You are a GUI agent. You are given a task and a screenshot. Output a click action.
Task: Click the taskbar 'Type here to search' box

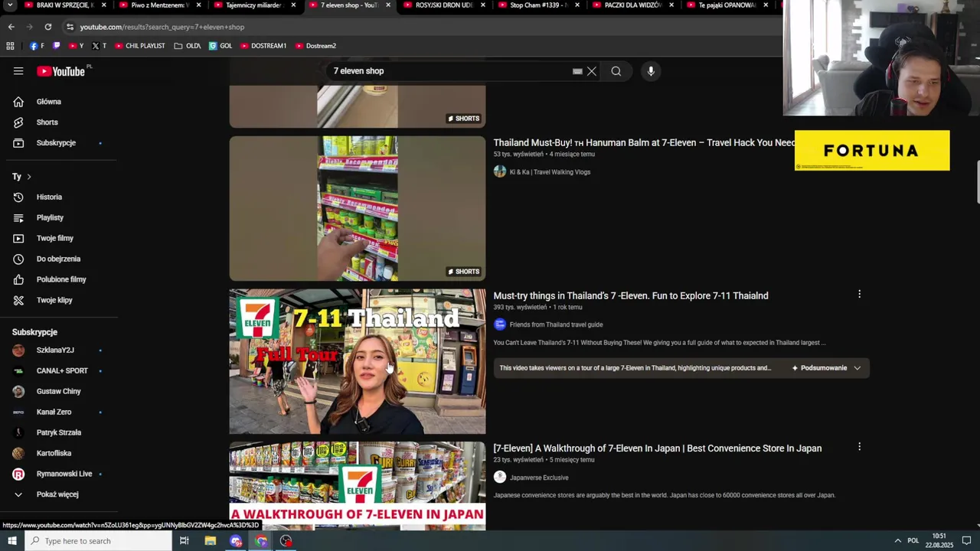coord(98,541)
